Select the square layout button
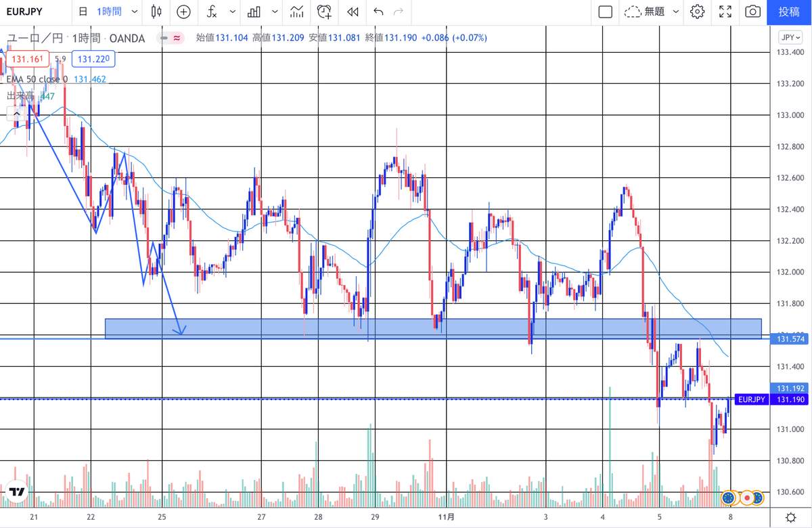The height and width of the screenshot is (528, 812). [x=606, y=12]
